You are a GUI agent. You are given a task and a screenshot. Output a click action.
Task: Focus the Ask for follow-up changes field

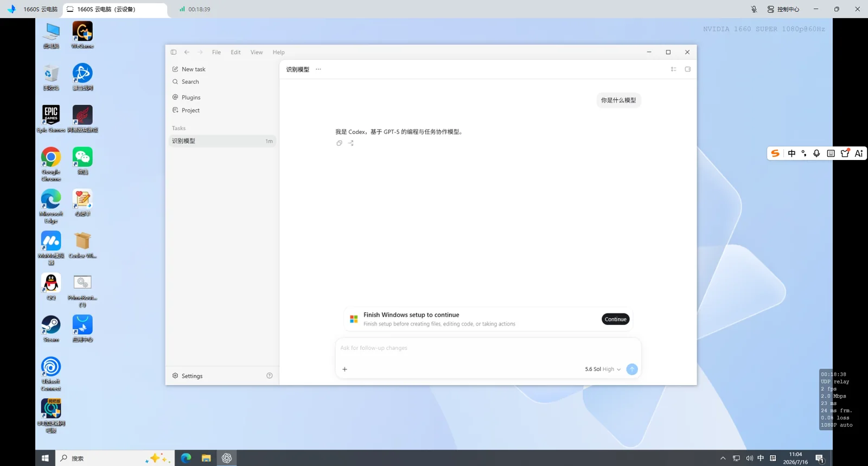click(488, 348)
